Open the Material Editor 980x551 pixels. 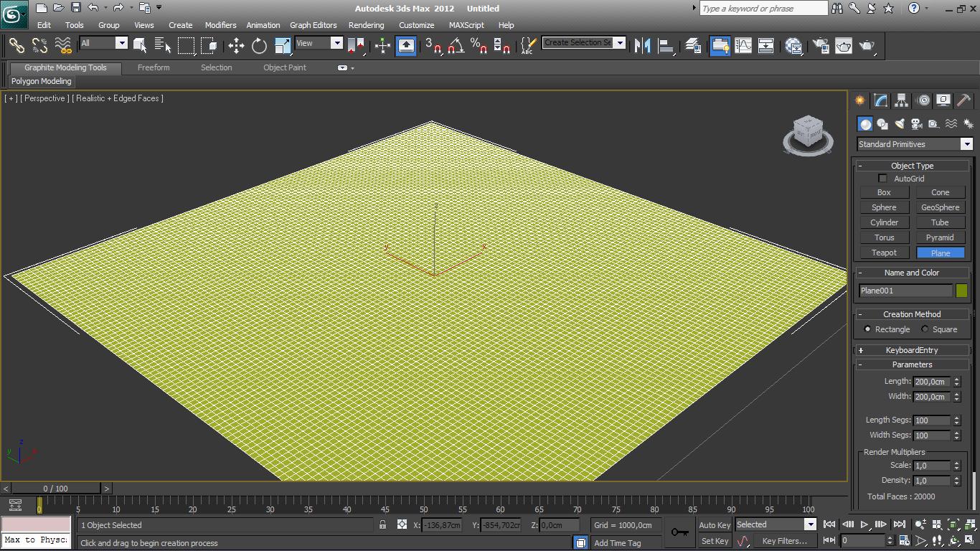pos(793,46)
